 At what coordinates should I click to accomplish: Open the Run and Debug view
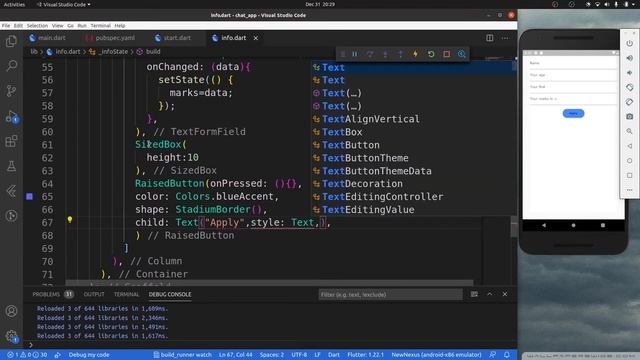tap(11, 117)
